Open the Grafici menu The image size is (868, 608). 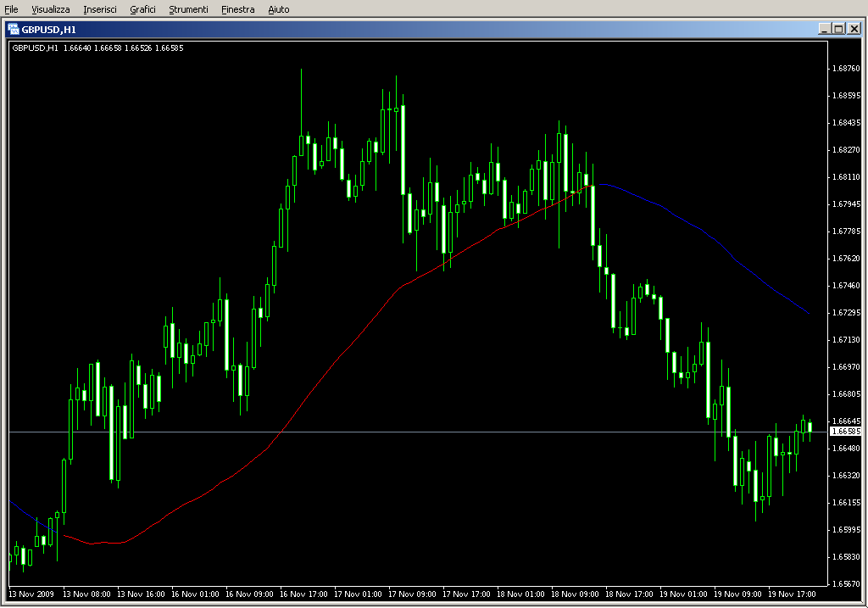[x=142, y=9]
